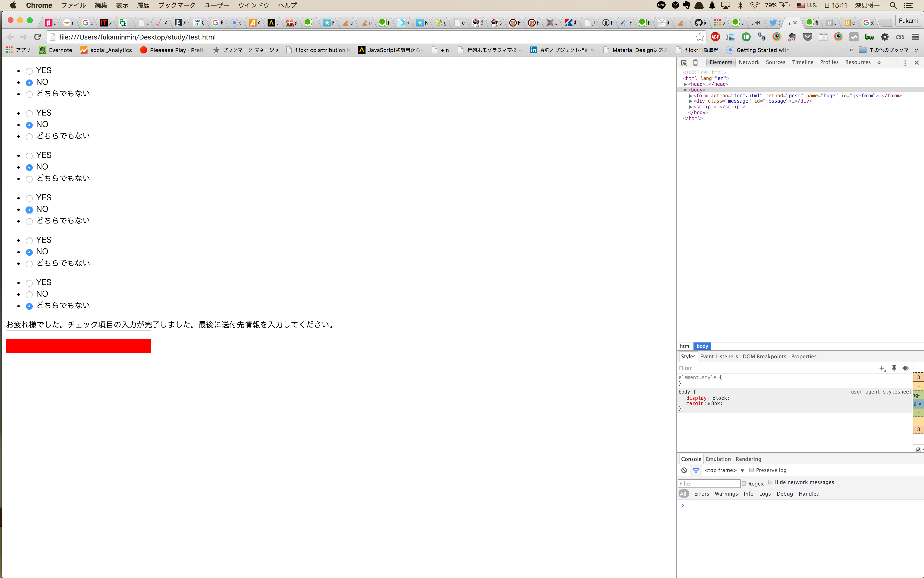Screen dimensions: 924x578
Task: Go back to the previous page
Action: click(x=10, y=37)
